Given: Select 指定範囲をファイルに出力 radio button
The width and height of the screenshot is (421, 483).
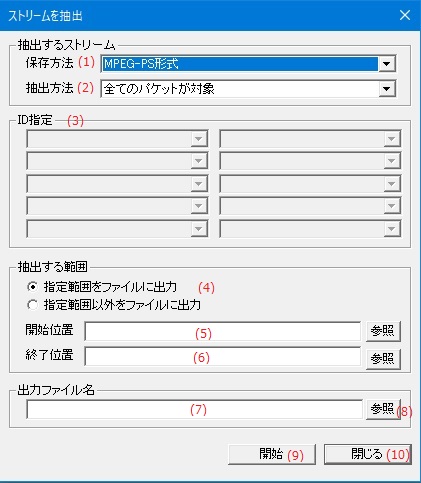Looking at the screenshot, I should 32,287.
